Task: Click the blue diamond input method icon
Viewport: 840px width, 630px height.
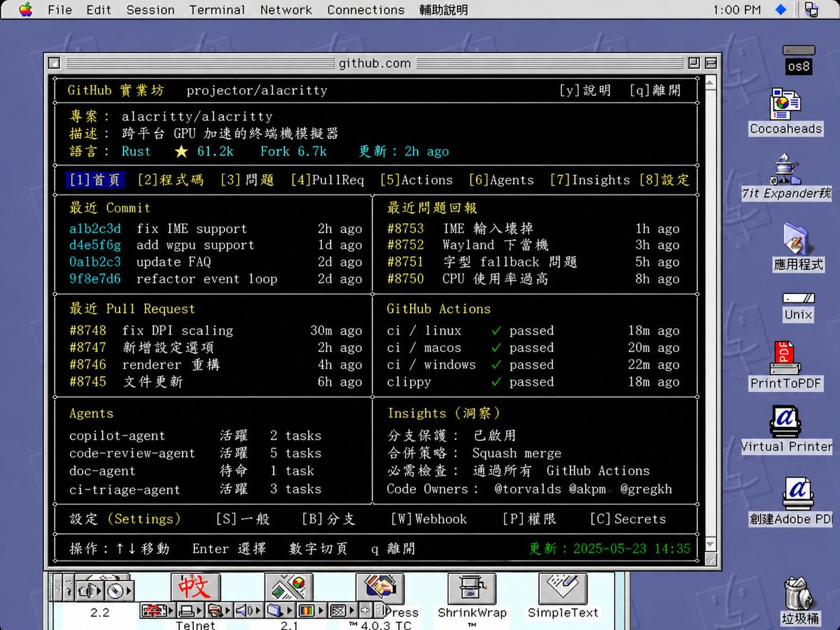Action: pos(781,10)
